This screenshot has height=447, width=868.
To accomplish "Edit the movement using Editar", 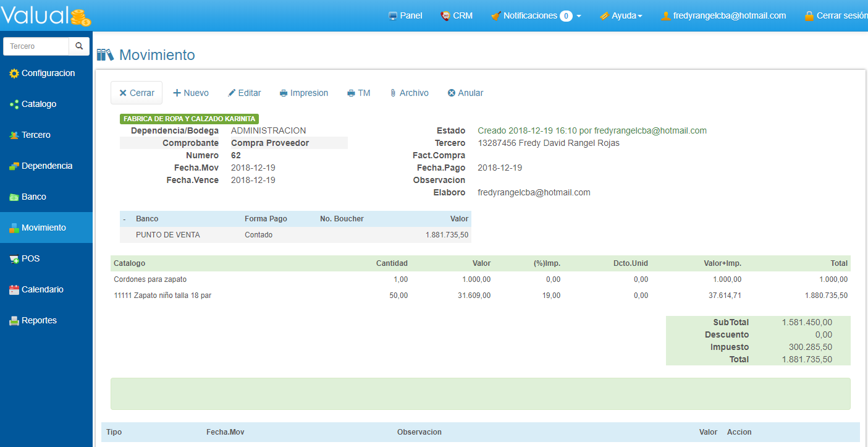I will pyautogui.click(x=244, y=93).
